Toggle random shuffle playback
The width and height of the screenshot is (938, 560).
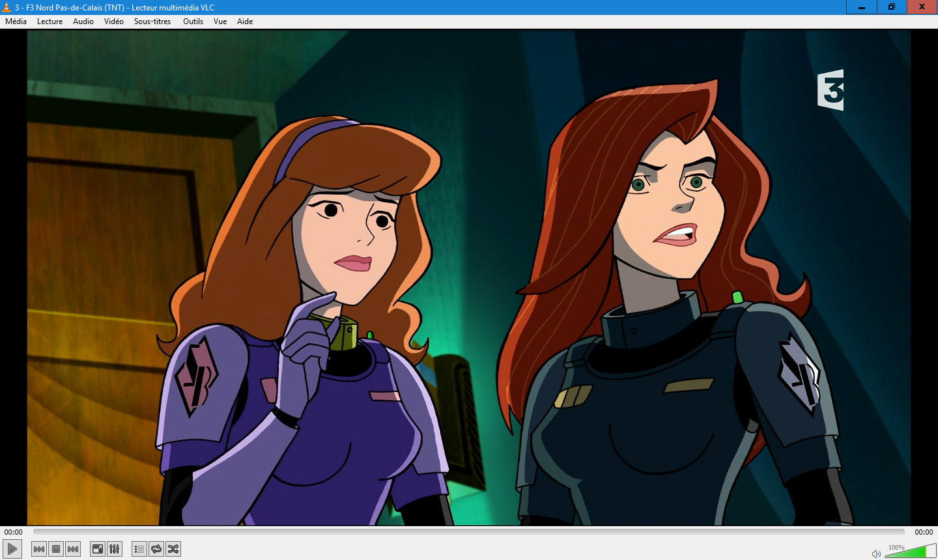tap(173, 549)
